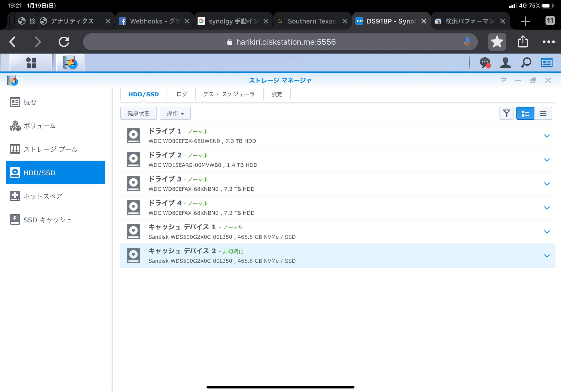Click the ドライブ 3 disk icon

coord(133,184)
